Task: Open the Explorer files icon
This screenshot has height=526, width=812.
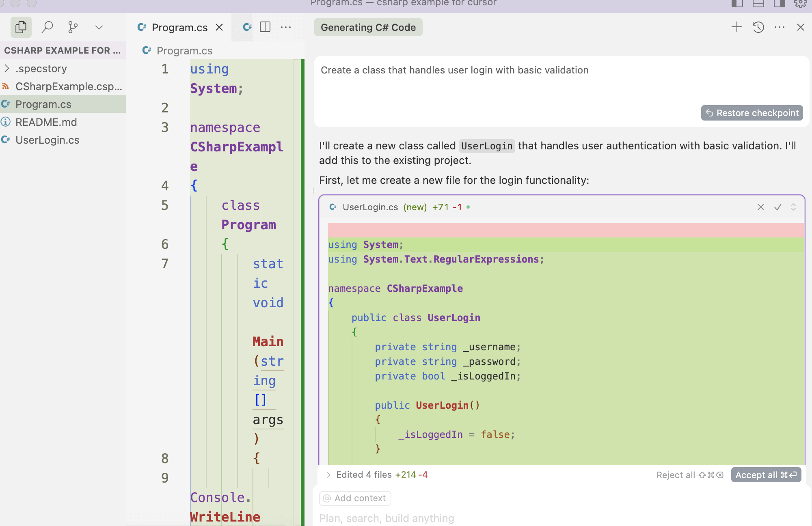Action: (x=21, y=27)
